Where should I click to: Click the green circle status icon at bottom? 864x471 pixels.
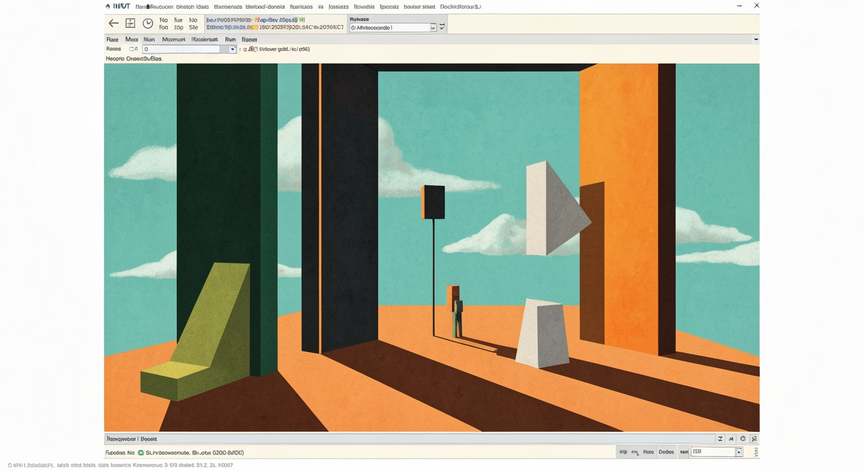(x=141, y=453)
